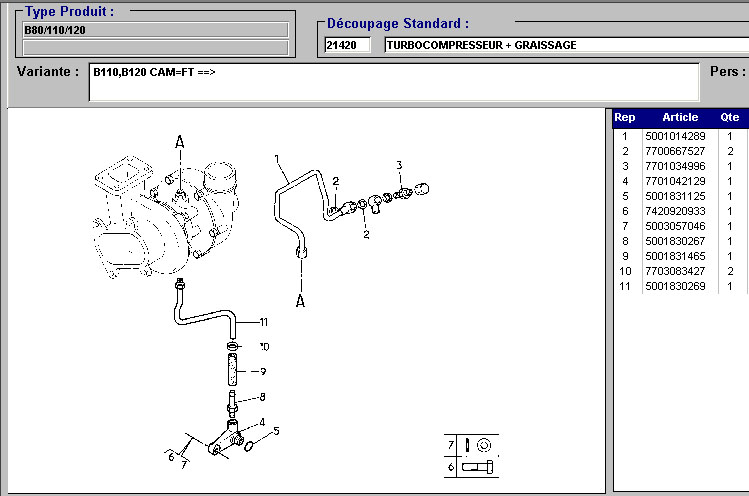The height and width of the screenshot is (496, 749).
Task: Select last article 5001830269
Action: tap(675, 286)
